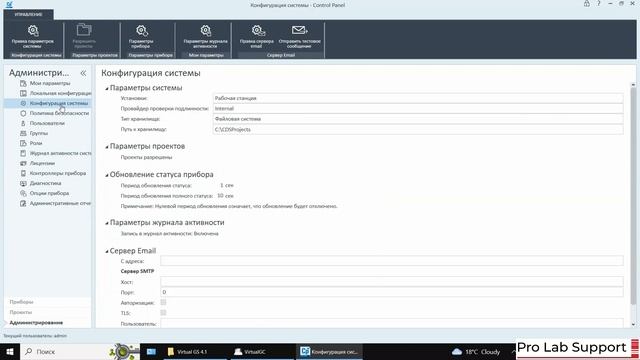The width and height of the screenshot is (640, 360).
Task: Click the Конфигурация системы gear icon
Action: (x=23, y=103)
